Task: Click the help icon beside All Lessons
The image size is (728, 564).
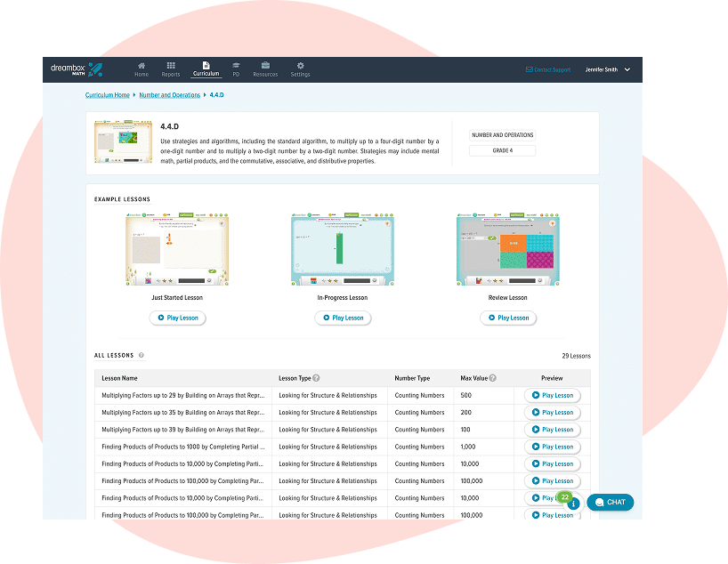Action: point(142,355)
